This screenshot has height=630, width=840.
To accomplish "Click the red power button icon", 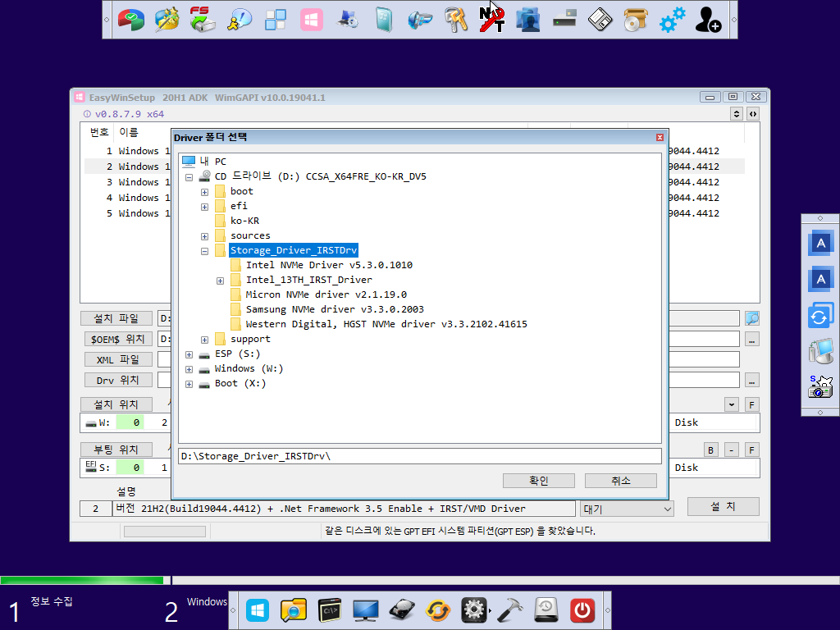I will tap(582, 610).
